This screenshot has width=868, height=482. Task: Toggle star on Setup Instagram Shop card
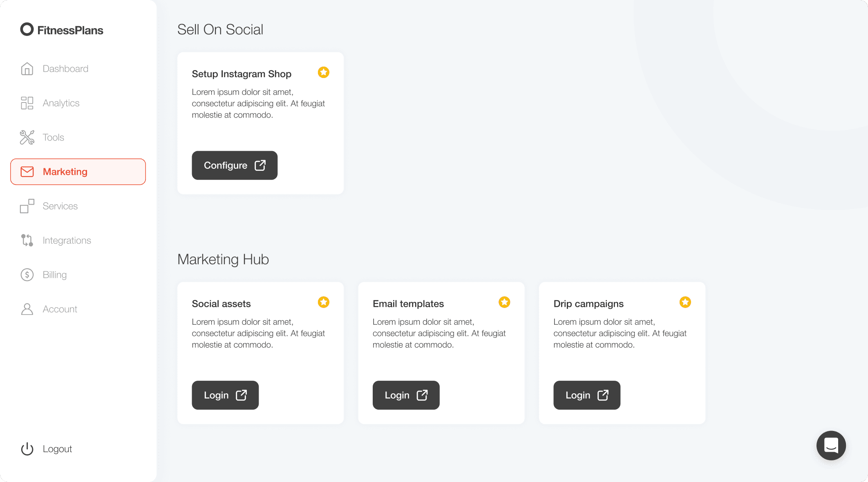324,72
